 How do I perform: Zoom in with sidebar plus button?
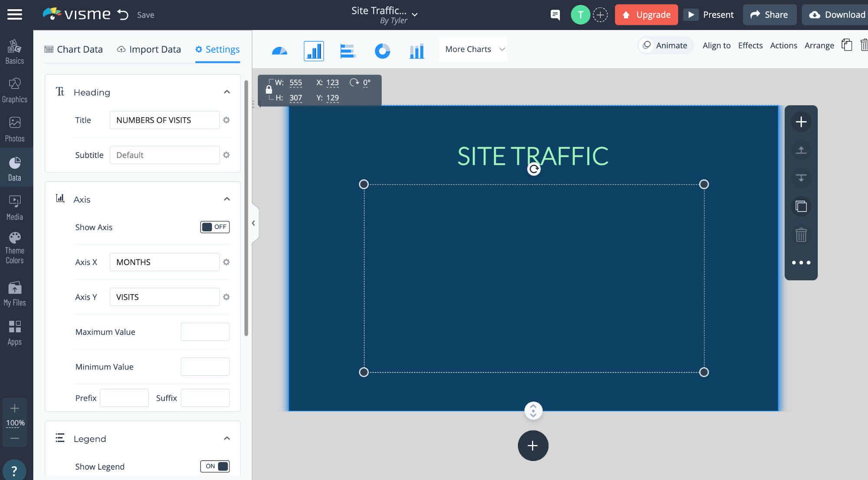[15, 408]
